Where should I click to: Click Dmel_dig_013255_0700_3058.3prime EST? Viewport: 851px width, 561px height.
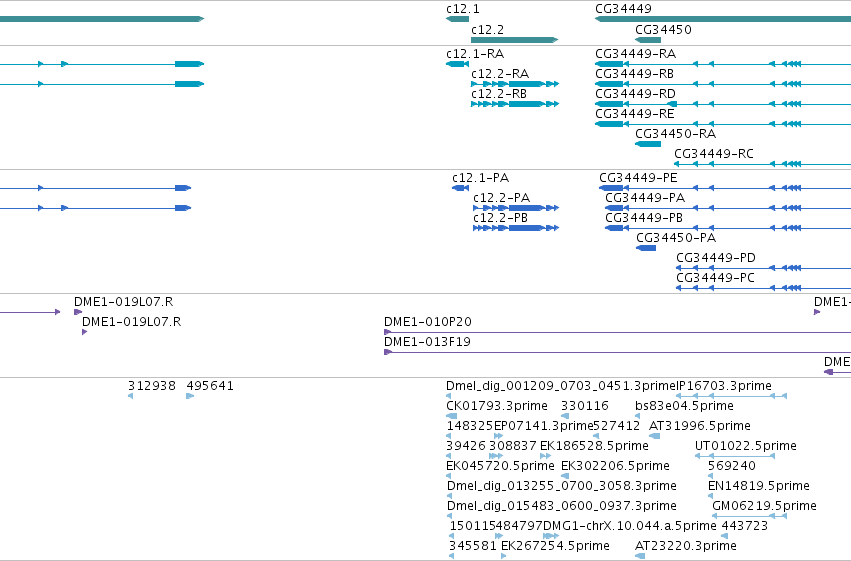[x=562, y=487]
